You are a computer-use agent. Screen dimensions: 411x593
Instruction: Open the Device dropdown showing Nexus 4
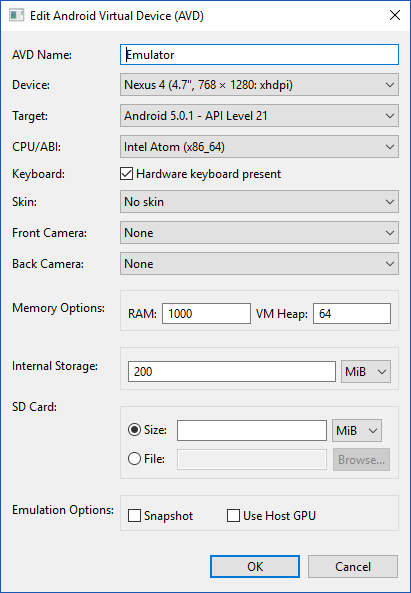click(x=259, y=85)
